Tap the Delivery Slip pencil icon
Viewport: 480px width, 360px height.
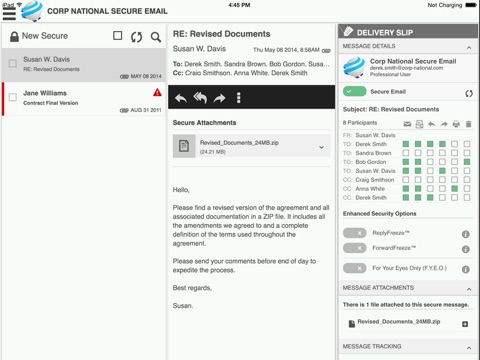point(348,32)
